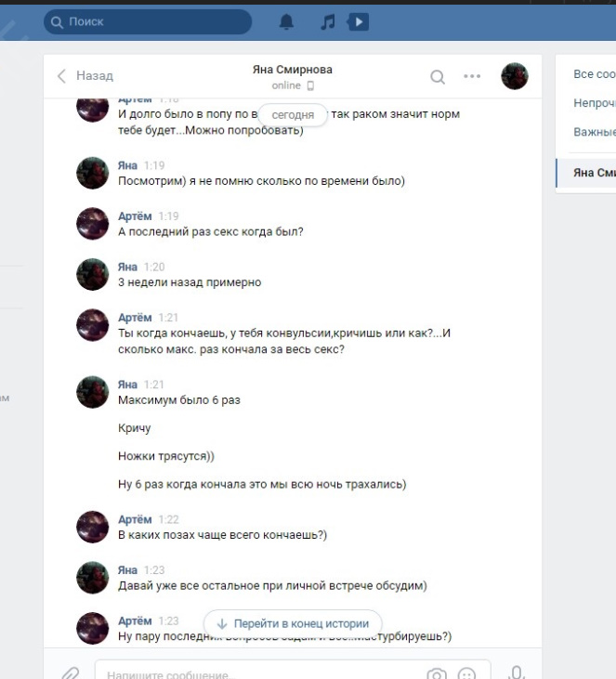Jump to end via Перейти в конец истории
The image size is (616, 679).
click(293, 623)
